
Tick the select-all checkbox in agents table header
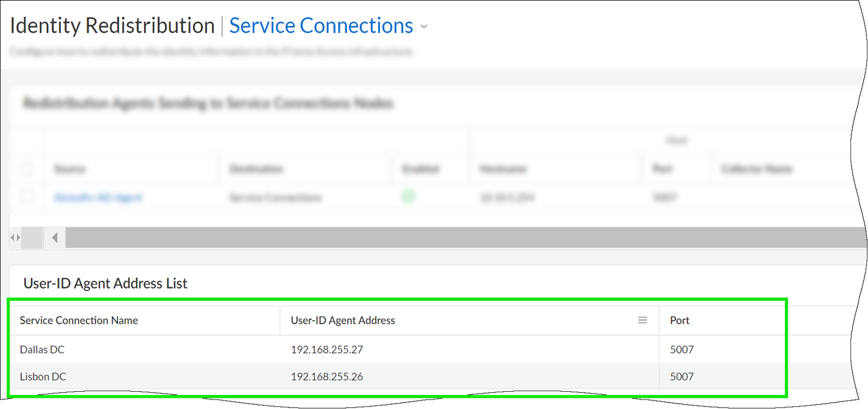click(x=26, y=169)
